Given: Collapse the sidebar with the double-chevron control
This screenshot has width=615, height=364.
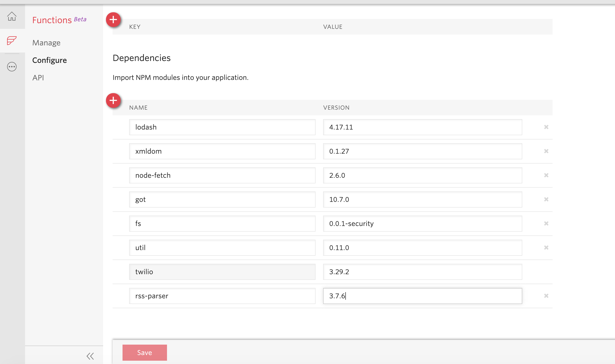Looking at the screenshot, I should 90,356.
